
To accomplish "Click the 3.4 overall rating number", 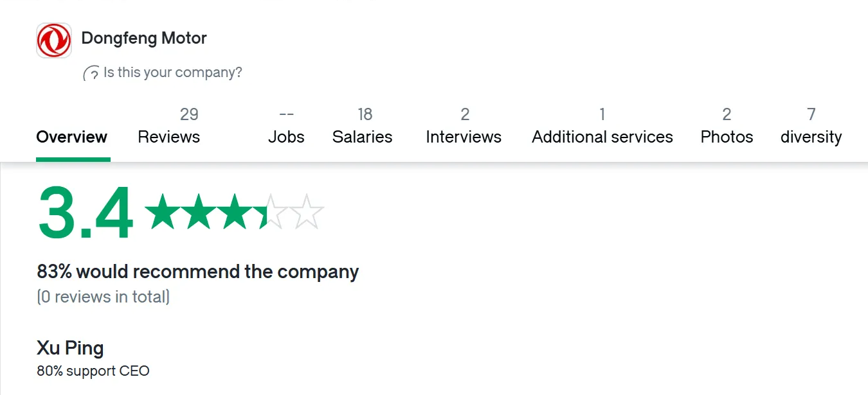I will 86,213.
